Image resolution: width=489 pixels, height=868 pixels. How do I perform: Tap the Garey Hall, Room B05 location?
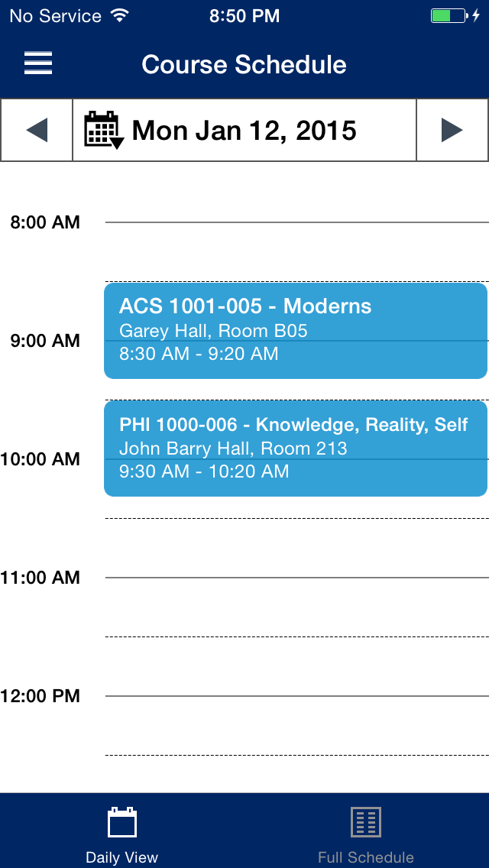click(213, 331)
